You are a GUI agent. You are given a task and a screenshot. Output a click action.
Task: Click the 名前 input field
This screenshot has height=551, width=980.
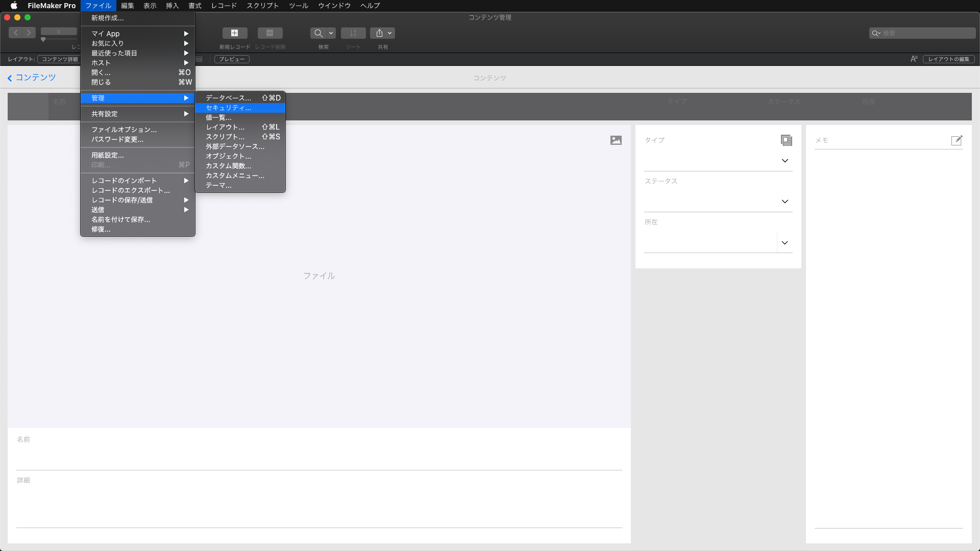coord(318,457)
